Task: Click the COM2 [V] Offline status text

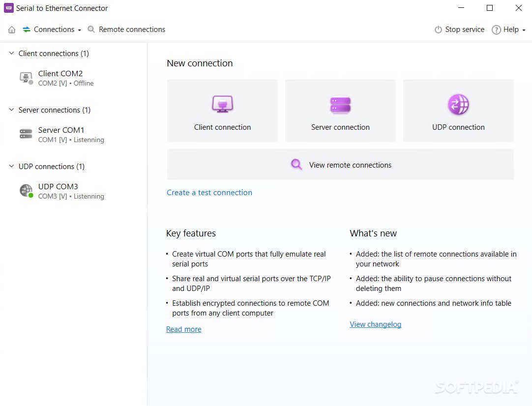Action: click(x=66, y=83)
